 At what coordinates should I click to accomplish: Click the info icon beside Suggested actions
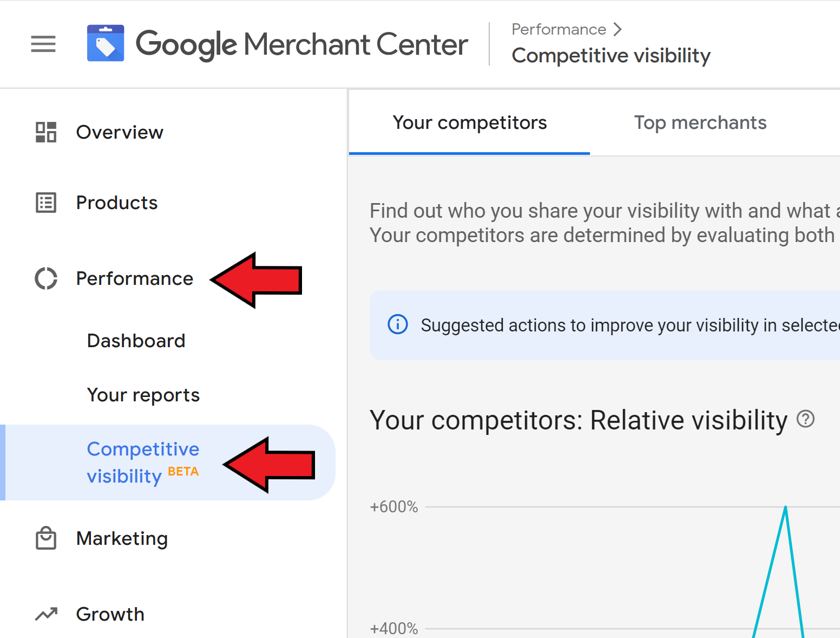398,324
